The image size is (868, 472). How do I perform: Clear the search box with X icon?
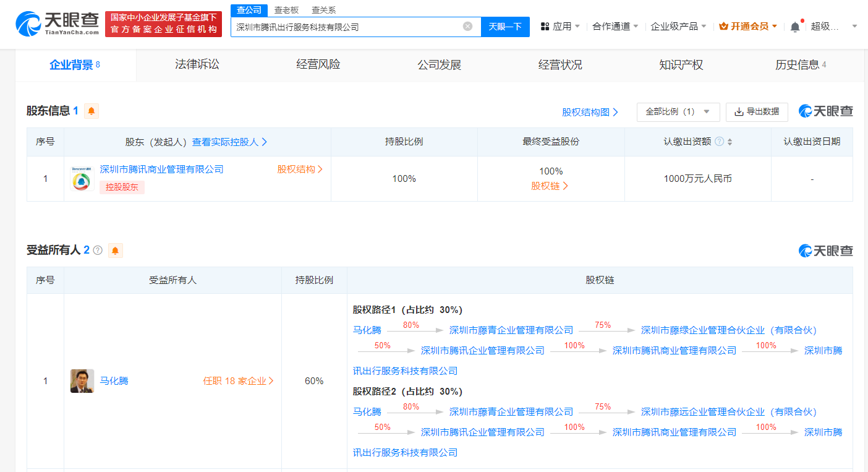pyautogui.click(x=467, y=27)
